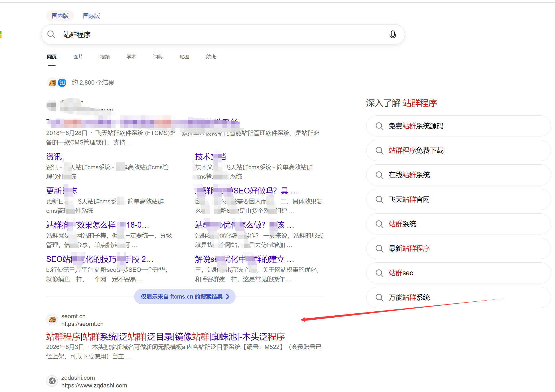The height and width of the screenshot is (392, 555).
Task: Click the 深入了解 站群程序 heading
Action: coord(402,103)
